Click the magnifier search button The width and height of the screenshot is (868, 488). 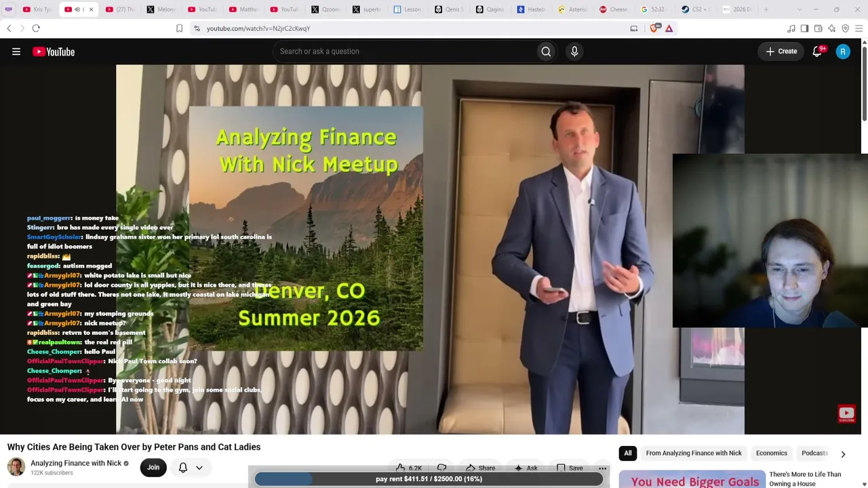pyautogui.click(x=546, y=52)
